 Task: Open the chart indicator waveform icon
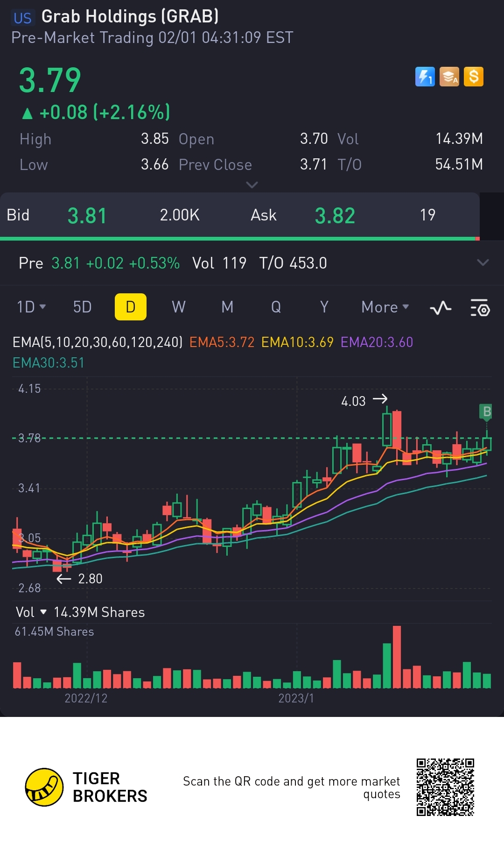[x=441, y=308]
